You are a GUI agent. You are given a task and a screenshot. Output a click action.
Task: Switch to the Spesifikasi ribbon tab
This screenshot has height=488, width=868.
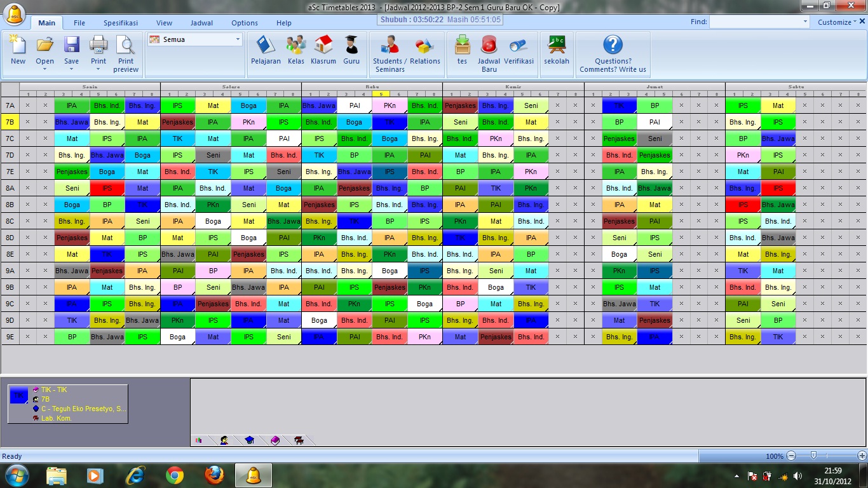click(x=121, y=23)
